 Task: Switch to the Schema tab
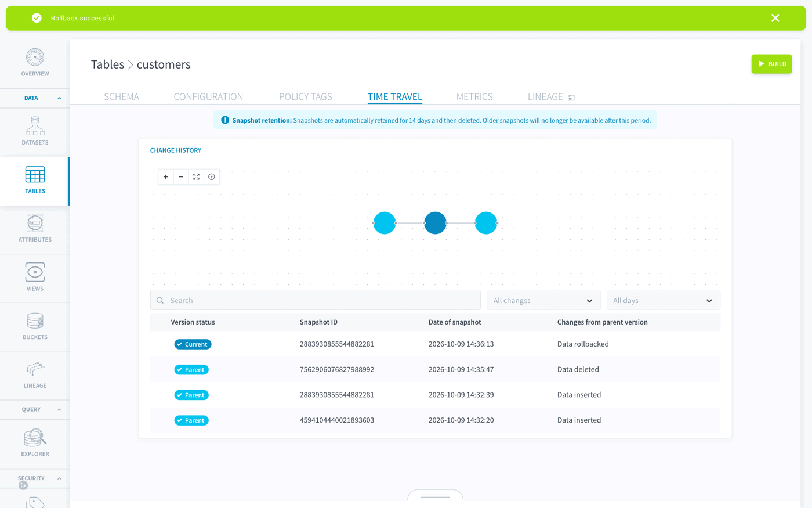point(121,97)
